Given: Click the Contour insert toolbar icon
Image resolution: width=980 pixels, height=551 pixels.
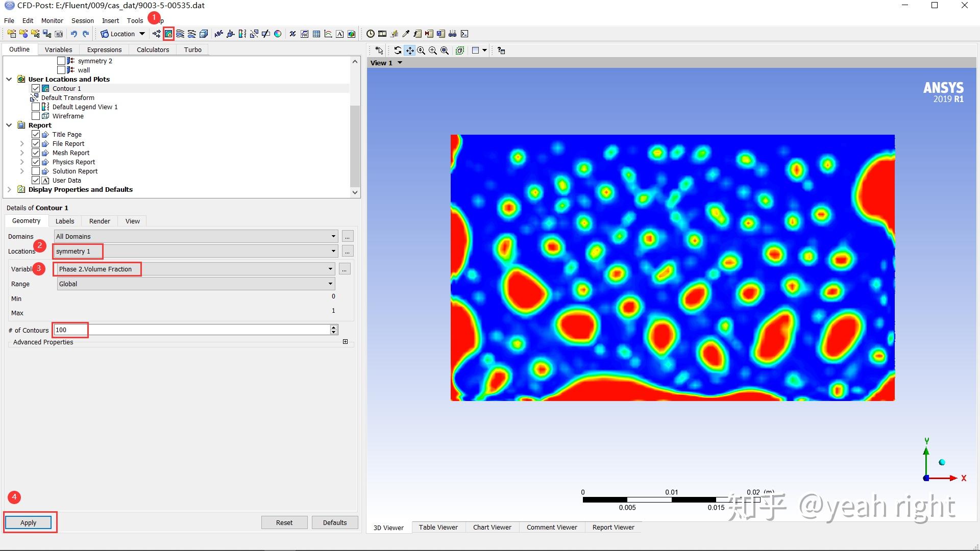Looking at the screenshot, I should click(168, 34).
